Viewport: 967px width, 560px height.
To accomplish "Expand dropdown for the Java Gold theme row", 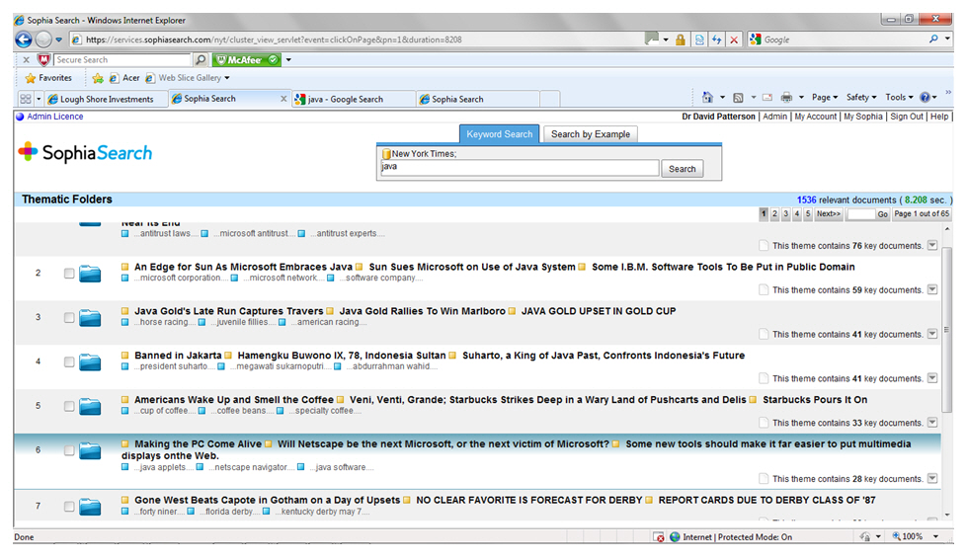I will (x=932, y=334).
